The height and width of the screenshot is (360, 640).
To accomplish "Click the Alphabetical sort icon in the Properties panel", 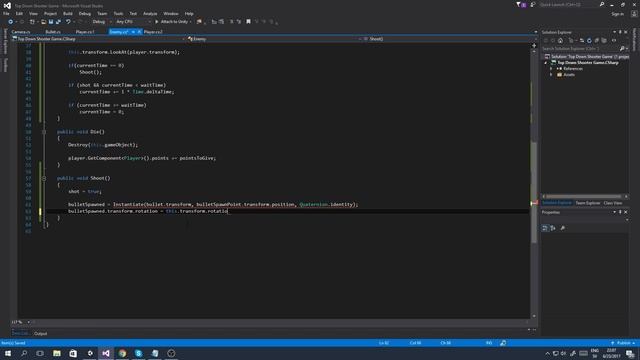I will point(553,228).
